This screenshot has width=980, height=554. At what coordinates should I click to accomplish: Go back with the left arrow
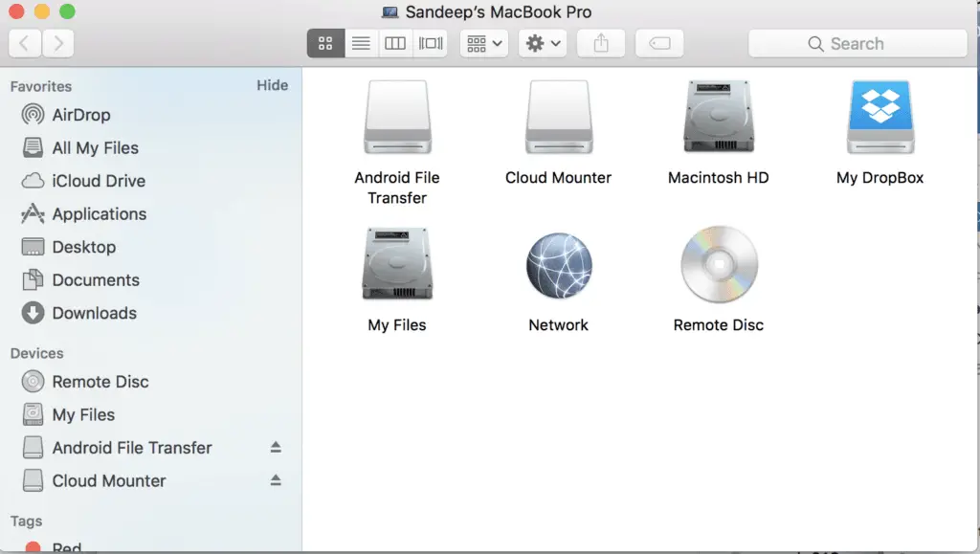tap(25, 43)
